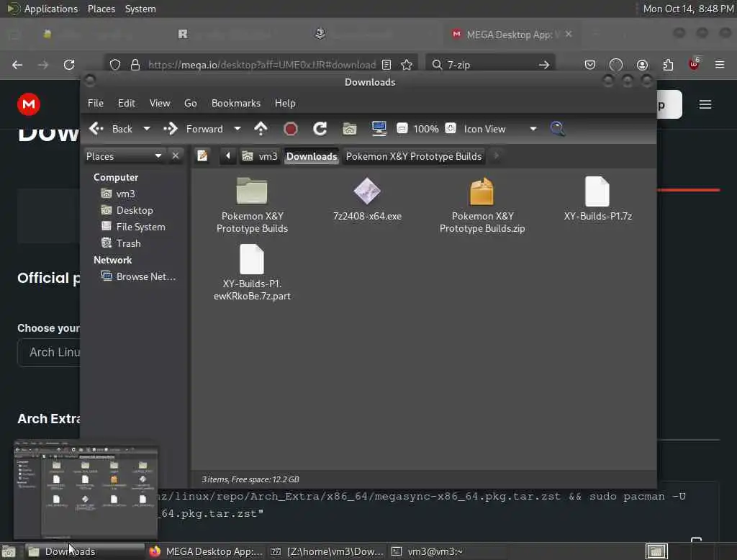Open the Edit menu
Image resolution: width=737 pixels, height=560 pixels.
click(x=126, y=103)
